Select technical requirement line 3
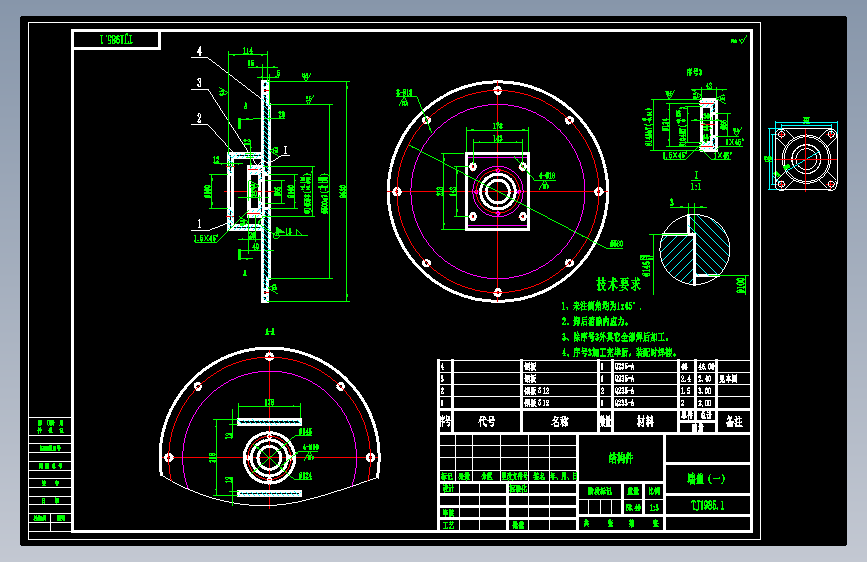This screenshot has height=562, width=867. 615,337
